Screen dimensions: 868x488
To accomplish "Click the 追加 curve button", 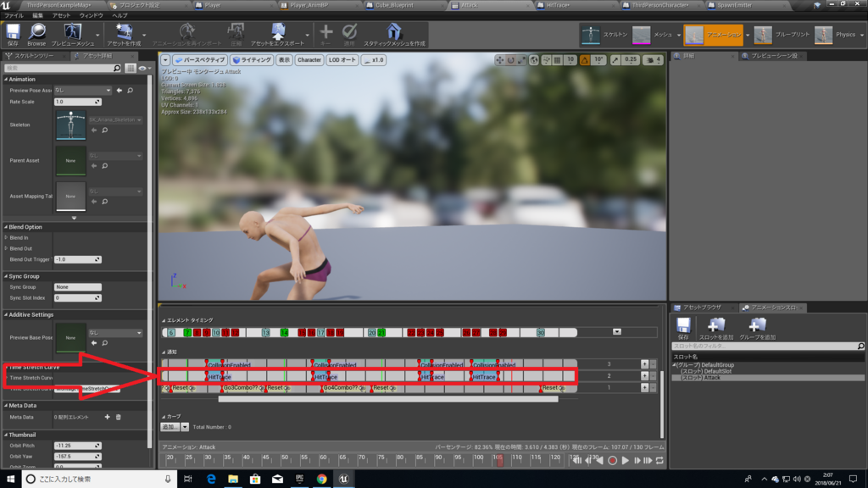I will 170,427.
